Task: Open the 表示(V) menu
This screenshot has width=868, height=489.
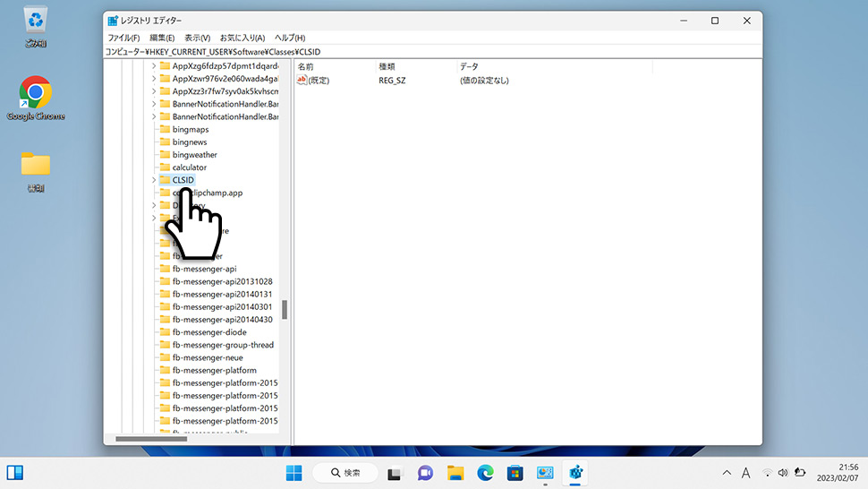Action: 197,38
